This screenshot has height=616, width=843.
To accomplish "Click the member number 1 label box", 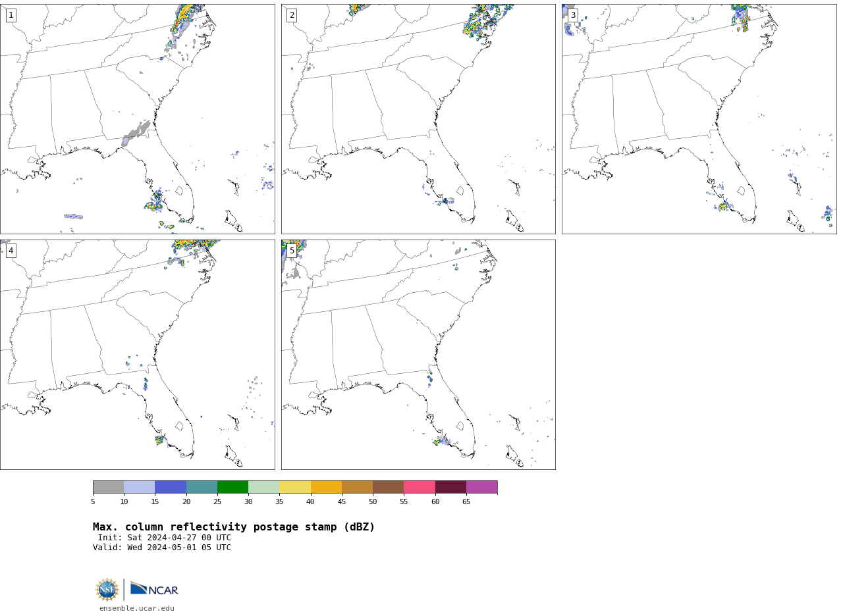I will (11, 15).
